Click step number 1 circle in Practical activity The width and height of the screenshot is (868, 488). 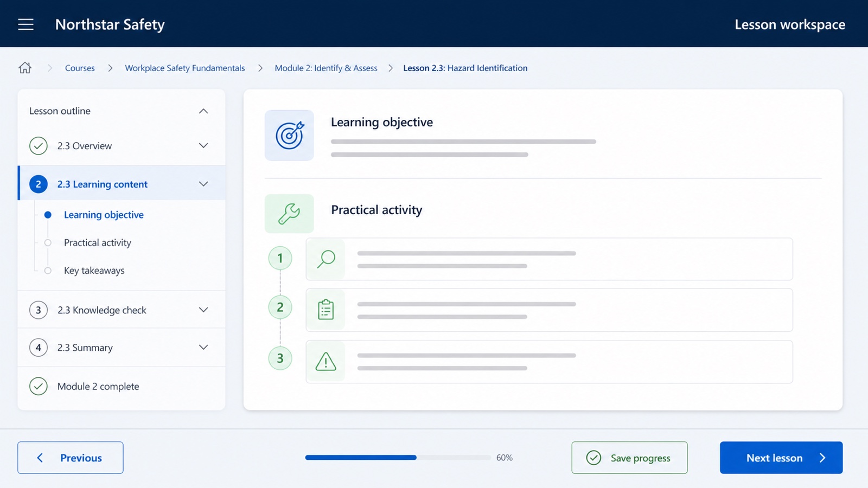coord(280,258)
